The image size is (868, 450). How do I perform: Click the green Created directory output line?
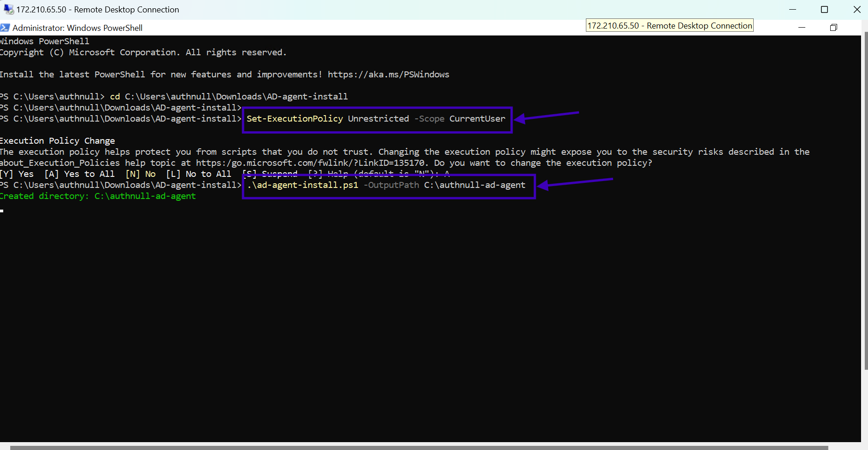tap(98, 196)
